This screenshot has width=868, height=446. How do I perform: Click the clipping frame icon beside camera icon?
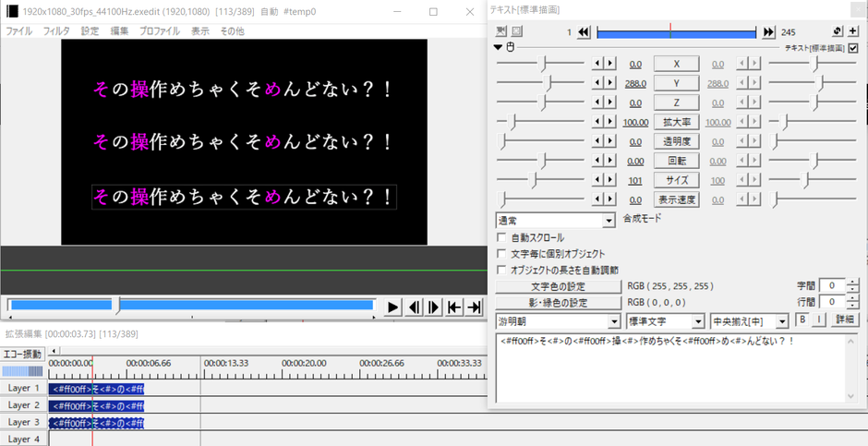[516, 31]
